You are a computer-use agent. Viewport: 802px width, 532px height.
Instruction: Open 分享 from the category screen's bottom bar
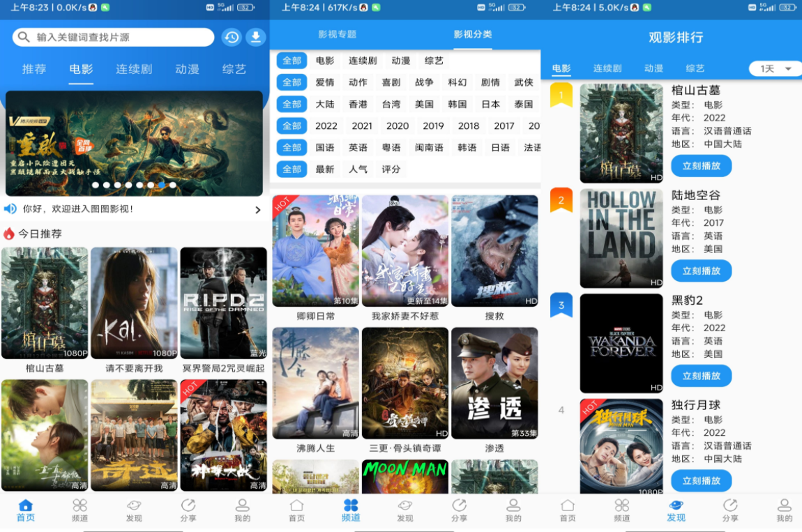[x=460, y=510]
